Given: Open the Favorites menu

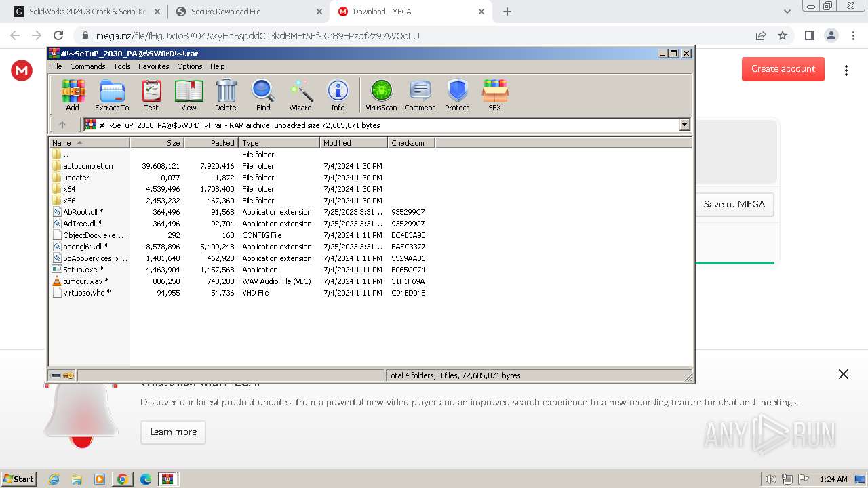Looking at the screenshot, I should coord(154,66).
